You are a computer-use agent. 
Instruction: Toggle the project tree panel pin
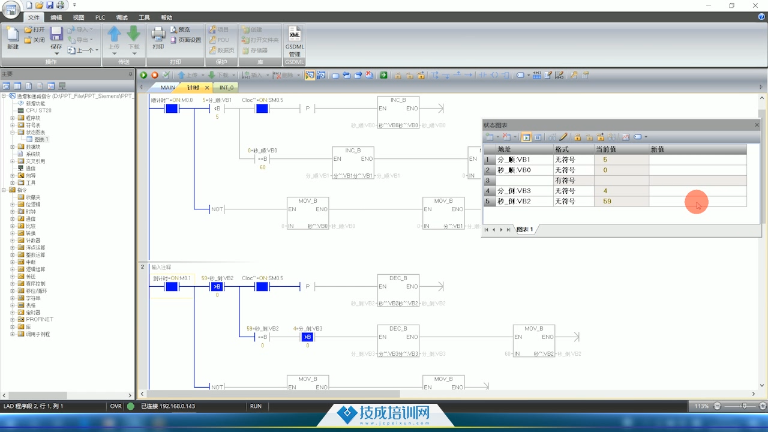130,74
